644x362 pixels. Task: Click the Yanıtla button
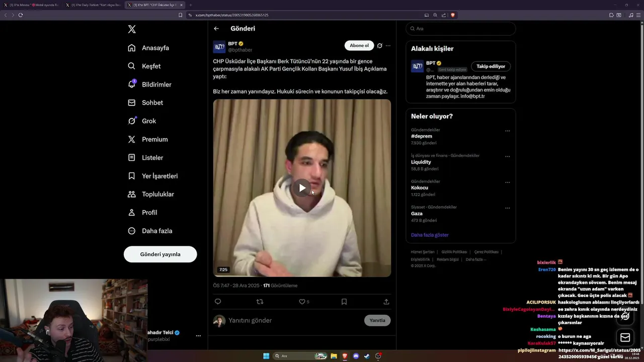377,320
